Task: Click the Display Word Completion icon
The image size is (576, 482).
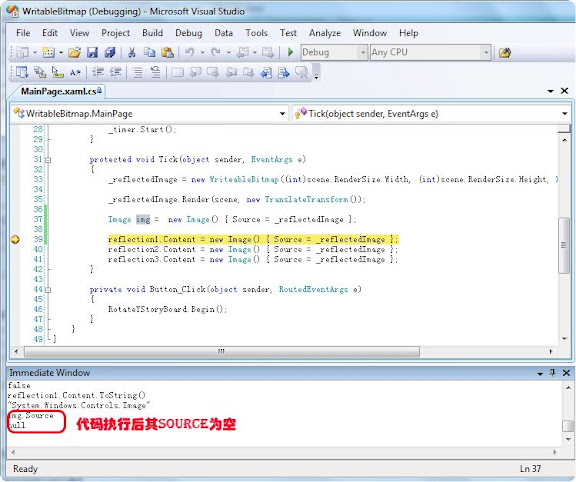Action: [75, 72]
